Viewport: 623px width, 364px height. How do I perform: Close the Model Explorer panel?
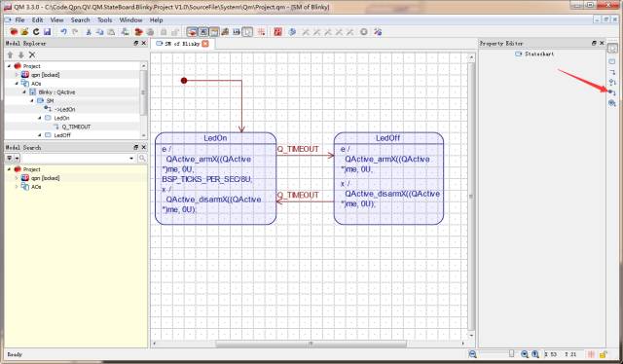tap(144, 43)
